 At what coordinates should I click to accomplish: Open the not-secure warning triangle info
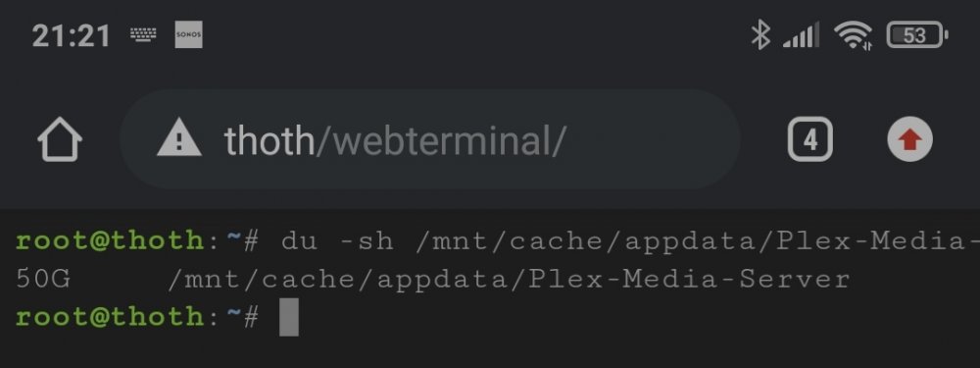[x=178, y=140]
